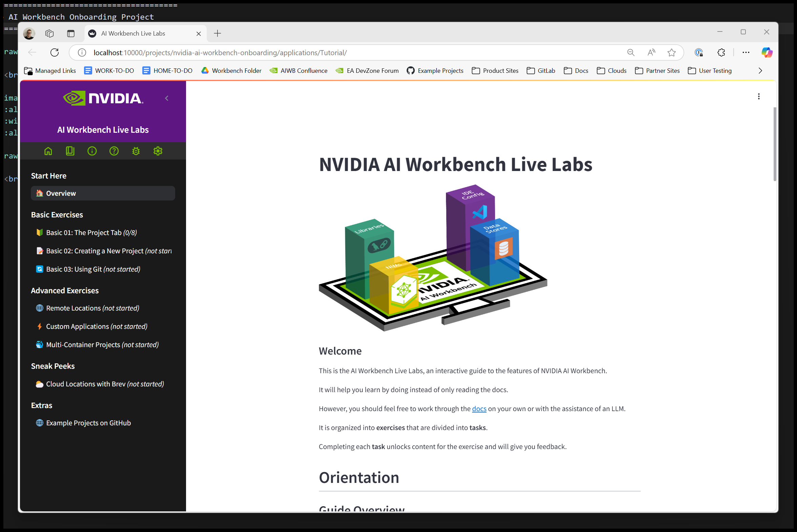
Task: Collapse the sidebar with chevron arrow
Action: [x=167, y=99]
